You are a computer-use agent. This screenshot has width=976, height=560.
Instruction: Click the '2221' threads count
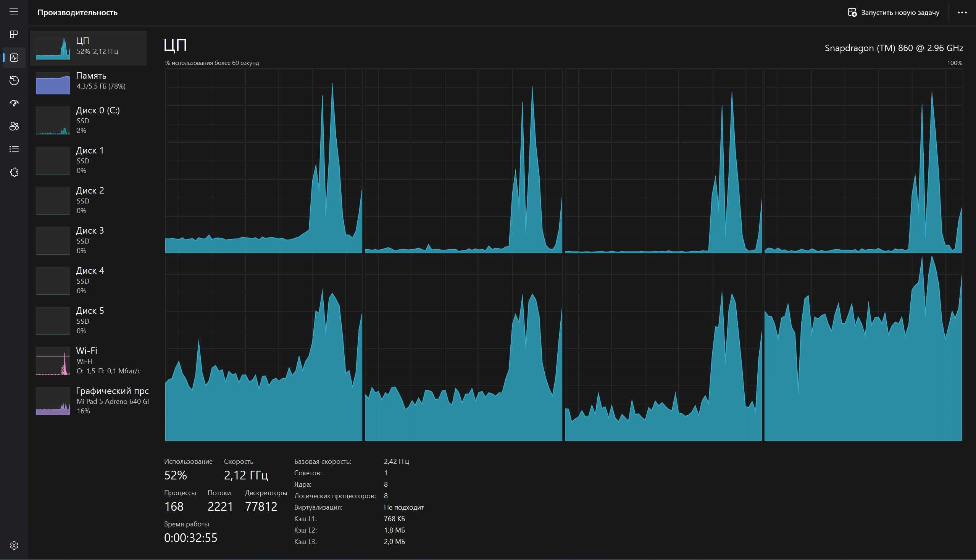point(220,507)
